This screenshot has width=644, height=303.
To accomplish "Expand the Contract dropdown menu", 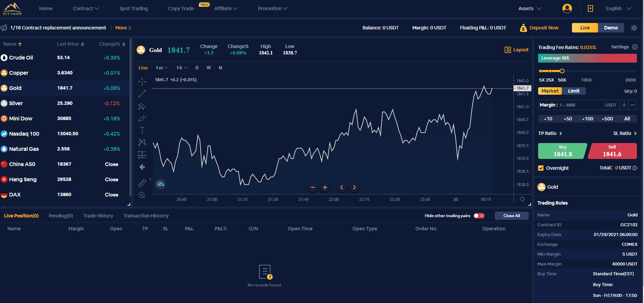I will (86, 8).
